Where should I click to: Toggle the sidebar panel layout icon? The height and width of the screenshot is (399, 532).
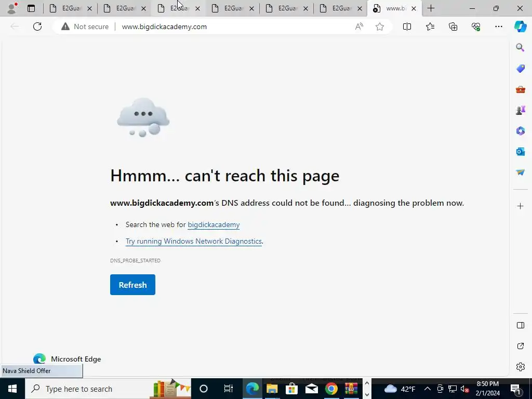(x=520, y=325)
